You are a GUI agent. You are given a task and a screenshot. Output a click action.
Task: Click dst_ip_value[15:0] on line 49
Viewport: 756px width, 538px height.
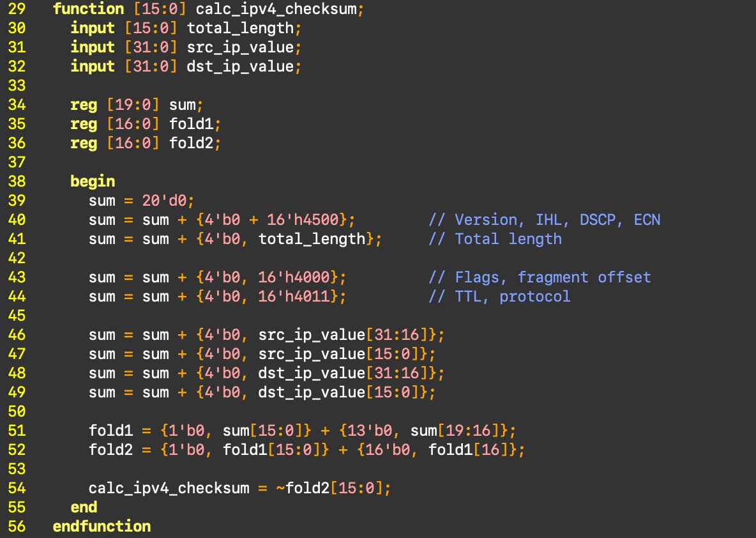(338, 392)
